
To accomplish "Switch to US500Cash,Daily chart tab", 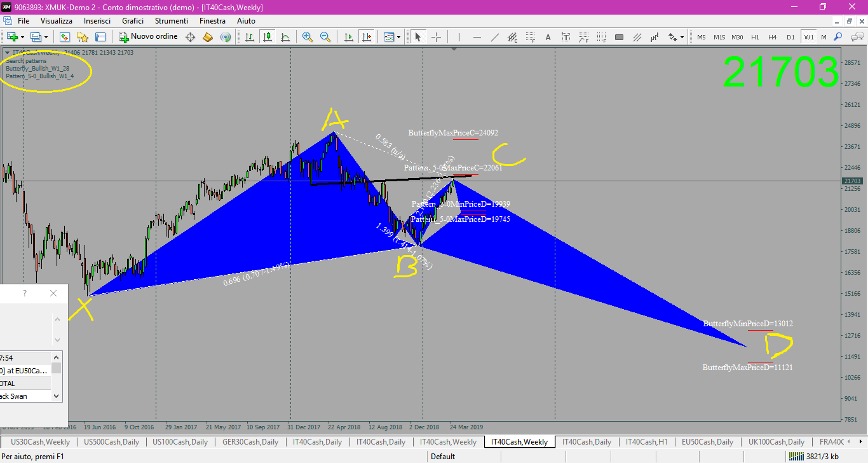I will (x=112, y=442).
